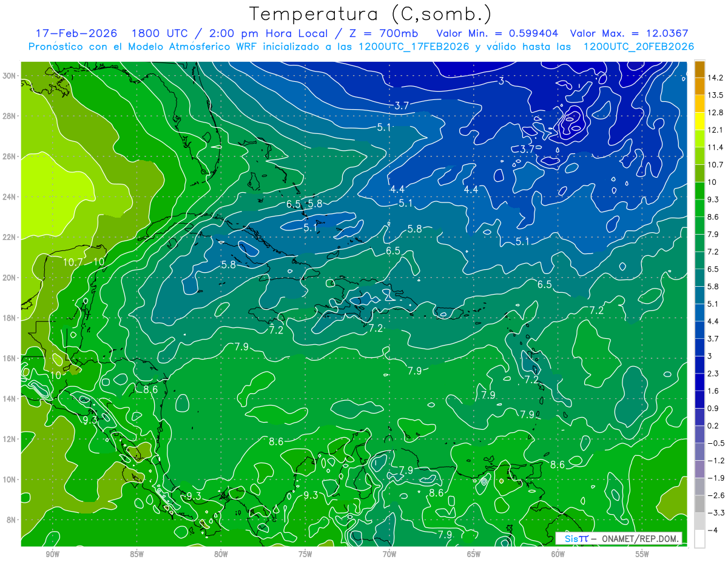
Task: Click the 20N latitude axis label
Action: [9, 278]
